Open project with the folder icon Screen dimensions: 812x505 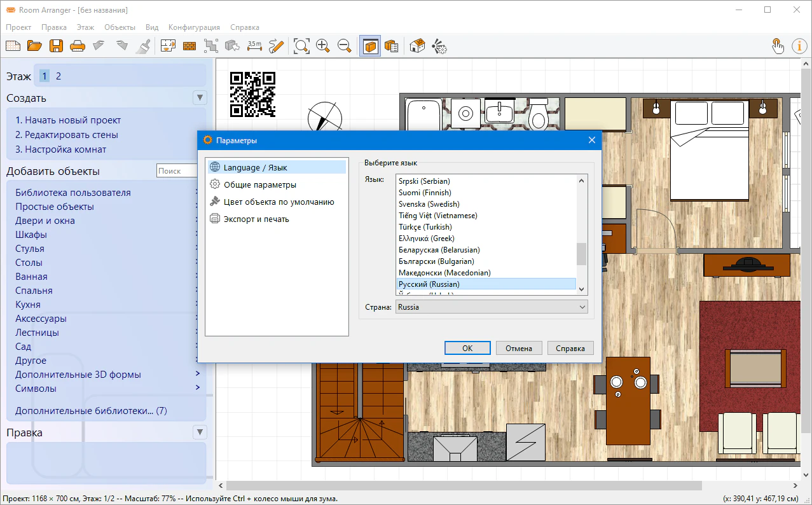click(34, 46)
